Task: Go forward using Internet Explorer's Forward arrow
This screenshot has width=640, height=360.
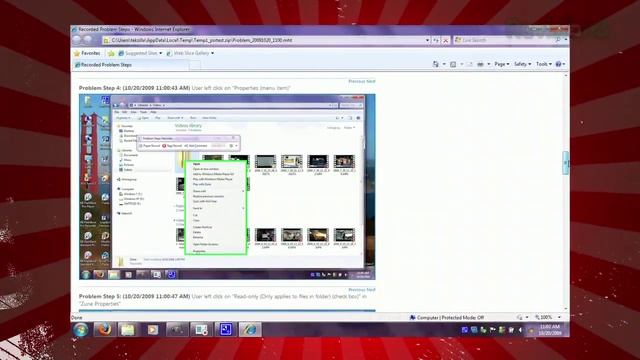Action: point(88,40)
